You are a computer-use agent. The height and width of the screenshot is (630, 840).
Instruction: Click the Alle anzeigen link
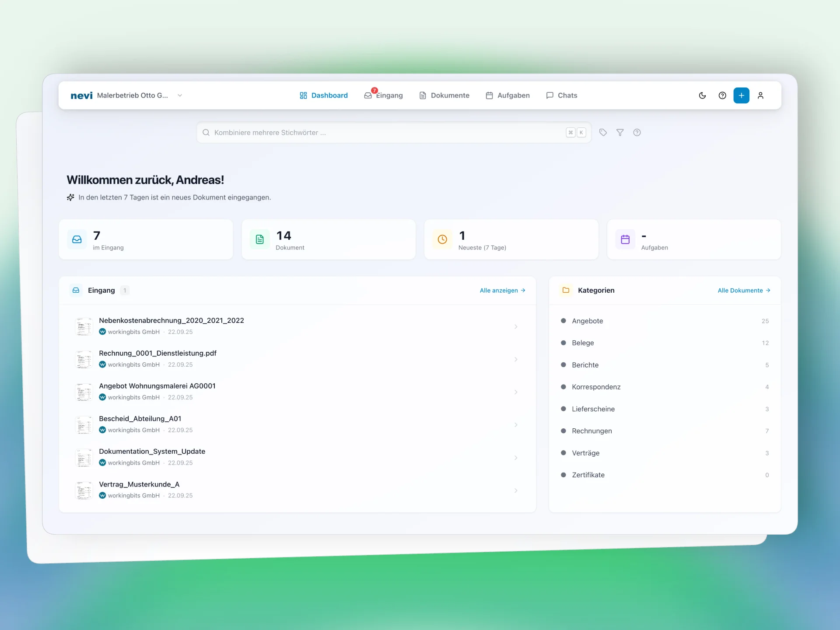click(x=502, y=290)
